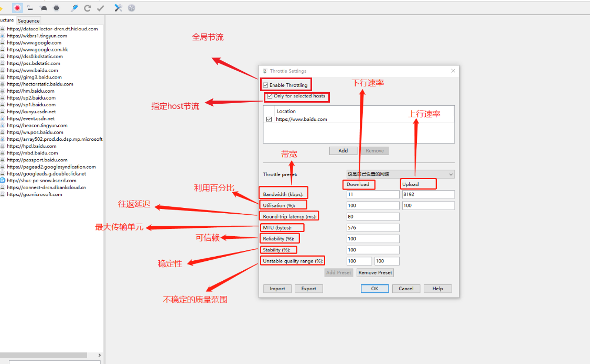Viewport: 590px width, 364px height.
Task: Switch to the Sequence tab
Action: [x=29, y=21]
